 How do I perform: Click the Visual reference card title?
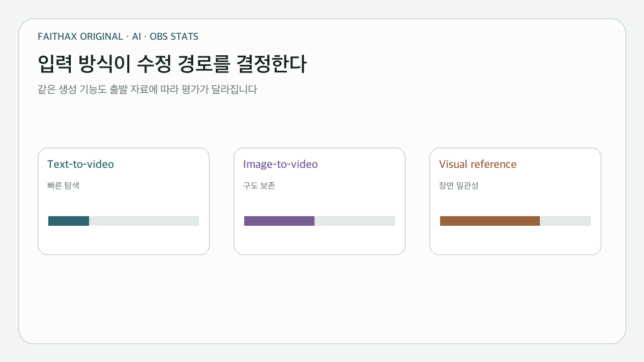[x=478, y=164]
